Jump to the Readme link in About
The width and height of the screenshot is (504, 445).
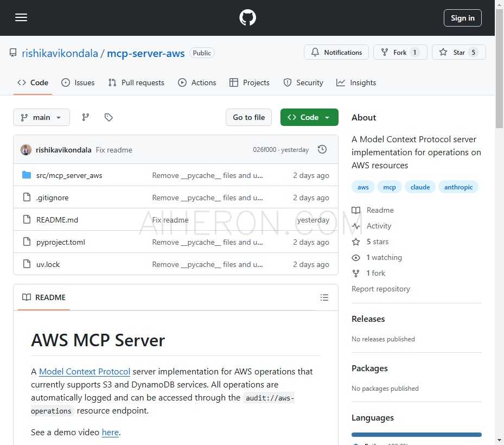(373, 210)
